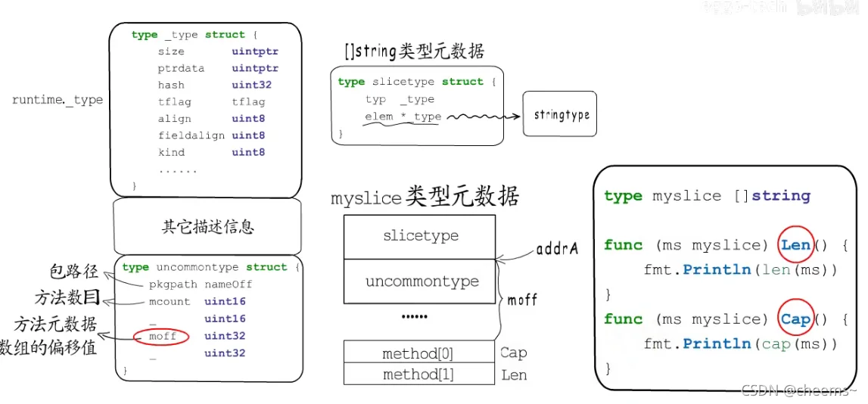Select the "其它描述信息" box

(x=207, y=226)
